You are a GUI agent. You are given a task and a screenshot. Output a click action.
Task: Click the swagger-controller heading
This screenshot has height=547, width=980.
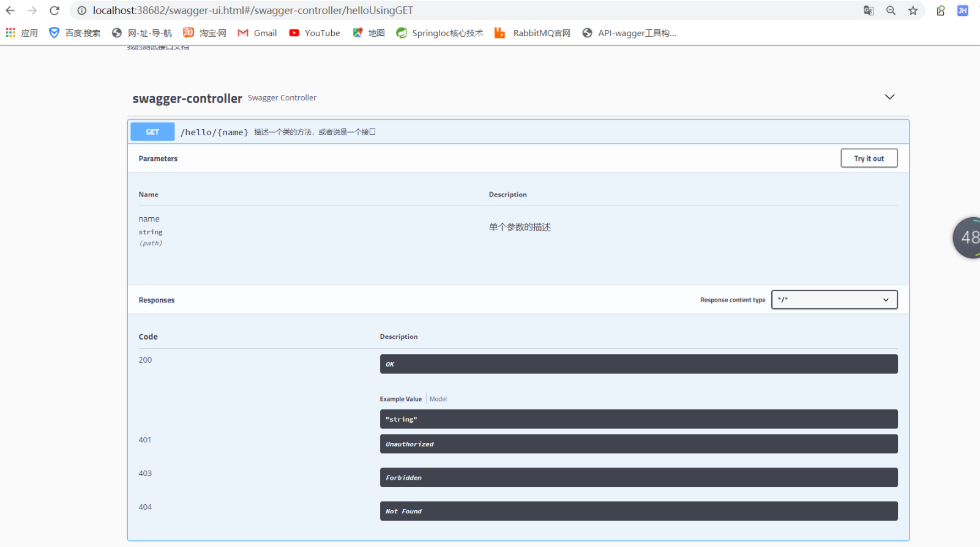187,99
